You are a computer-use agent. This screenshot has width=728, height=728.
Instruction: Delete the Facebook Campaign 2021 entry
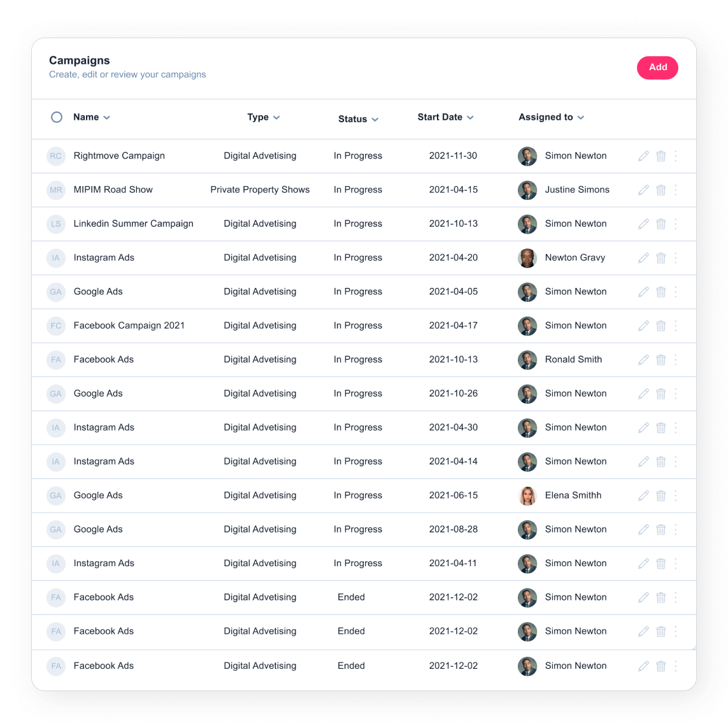[x=660, y=326]
